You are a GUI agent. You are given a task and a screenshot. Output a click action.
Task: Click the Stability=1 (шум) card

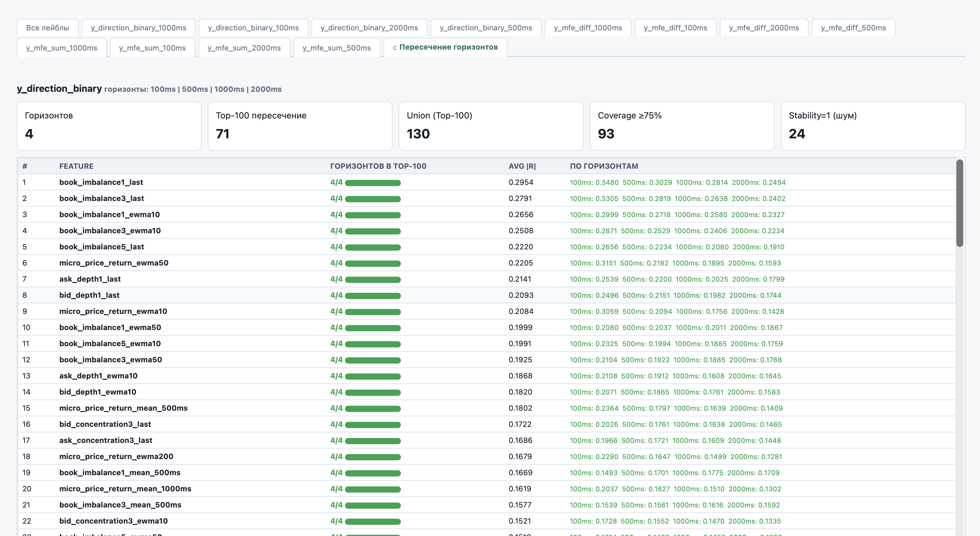[873, 126]
